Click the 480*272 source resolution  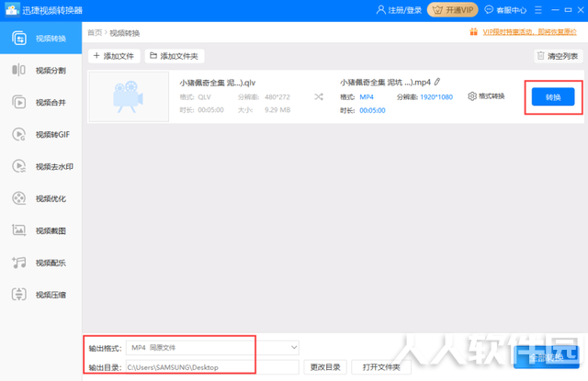tap(277, 97)
